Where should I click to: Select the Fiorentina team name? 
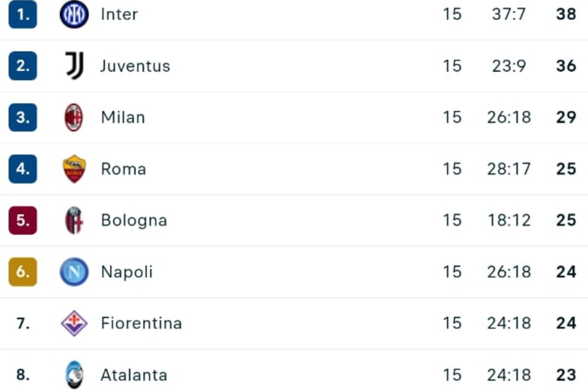tap(142, 323)
